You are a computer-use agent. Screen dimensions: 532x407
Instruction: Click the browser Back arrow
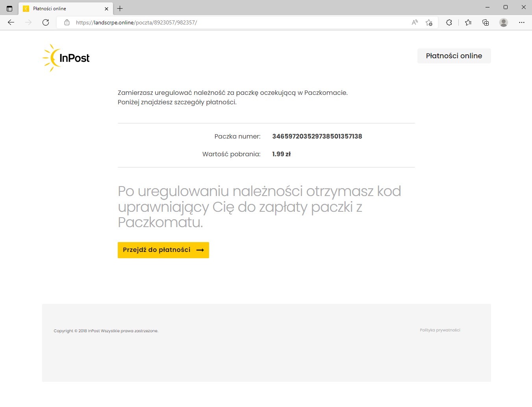[11, 22]
